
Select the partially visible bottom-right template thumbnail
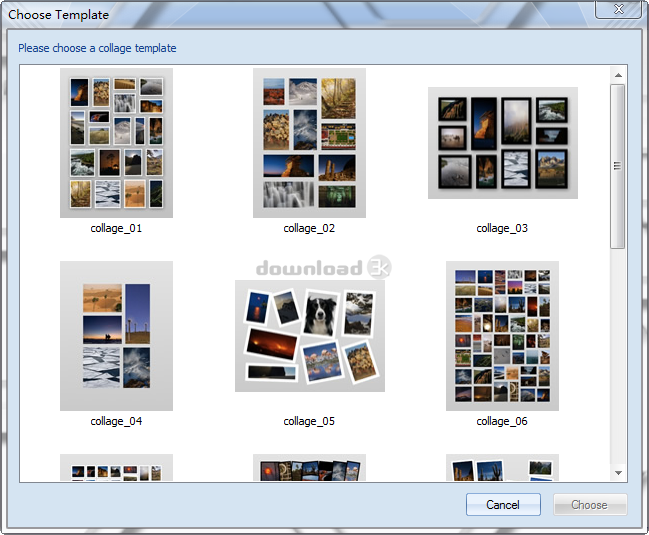tap(502, 468)
